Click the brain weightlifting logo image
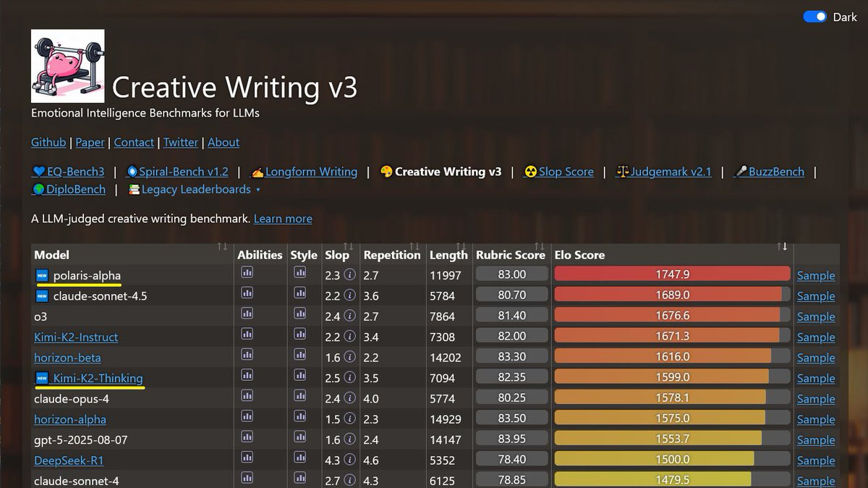Image resolution: width=868 pixels, height=488 pixels. point(67,66)
